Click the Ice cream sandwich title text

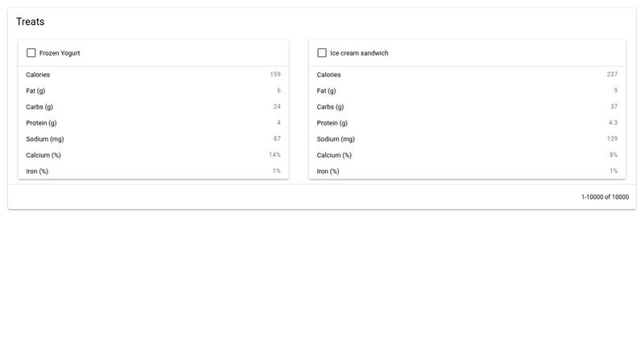click(x=359, y=53)
